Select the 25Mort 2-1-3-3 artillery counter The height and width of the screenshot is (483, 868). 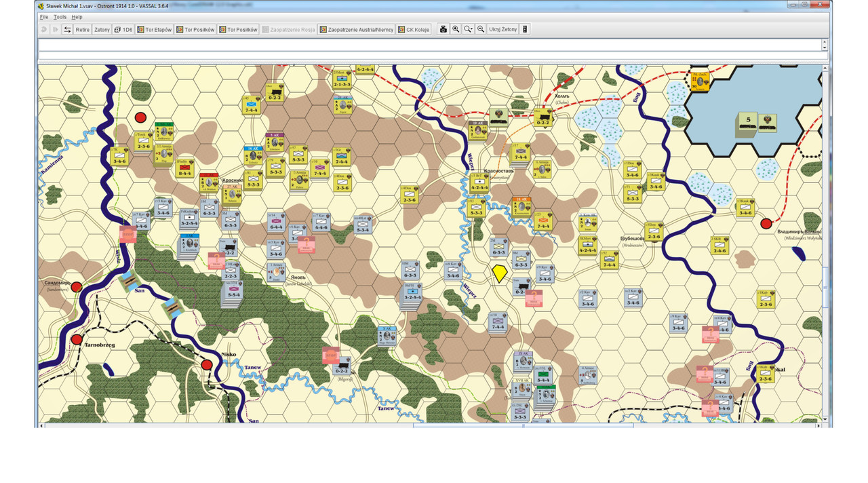(x=342, y=80)
